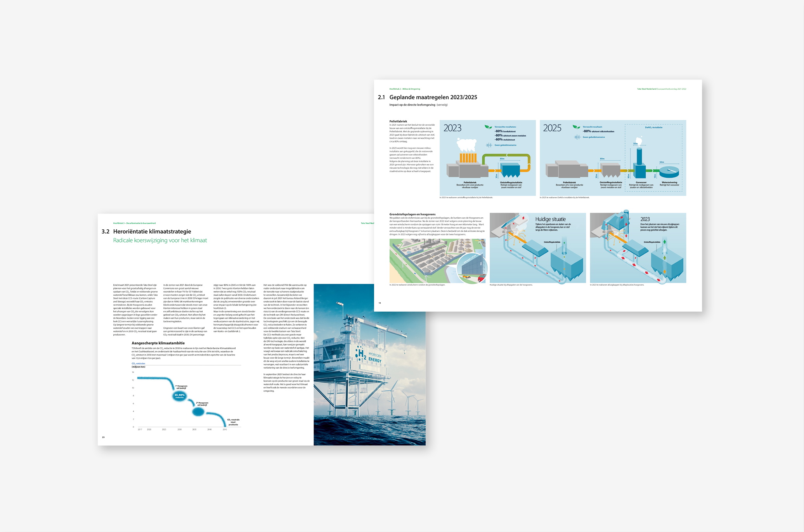The width and height of the screenshot is (804, 532).
Task: Select heading 'Heroriëntatie klimaatstrategie'
Action: point(152,232)
